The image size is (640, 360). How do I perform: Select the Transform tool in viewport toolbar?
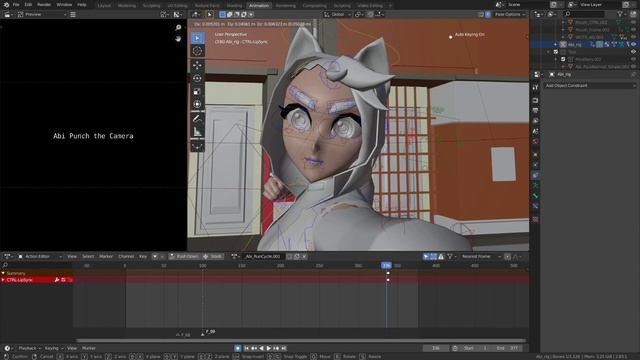click(197, 104)
